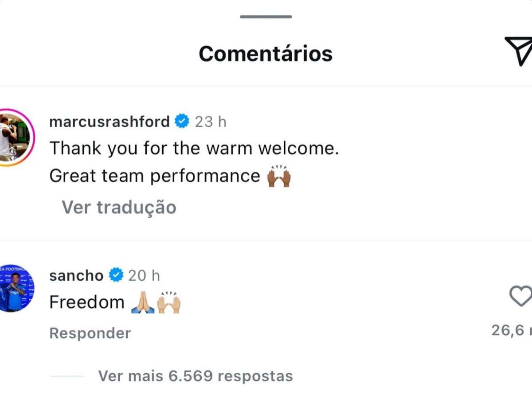Screen dimensions: 532x399
Task: Like sancho's comment with the heart icon
Action: 520,296
